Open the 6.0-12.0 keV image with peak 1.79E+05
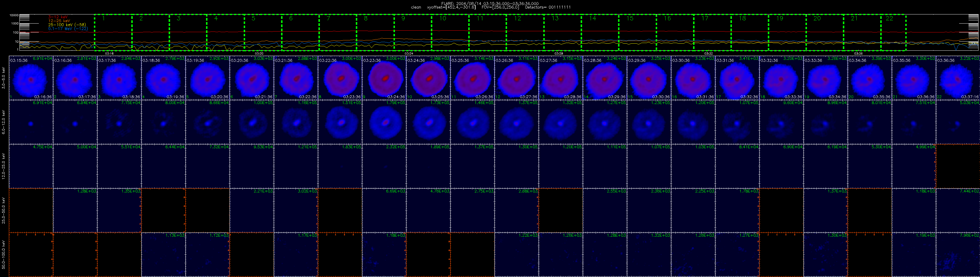Image resolution: width=980 pixels, height=277 pixels. 384,122
